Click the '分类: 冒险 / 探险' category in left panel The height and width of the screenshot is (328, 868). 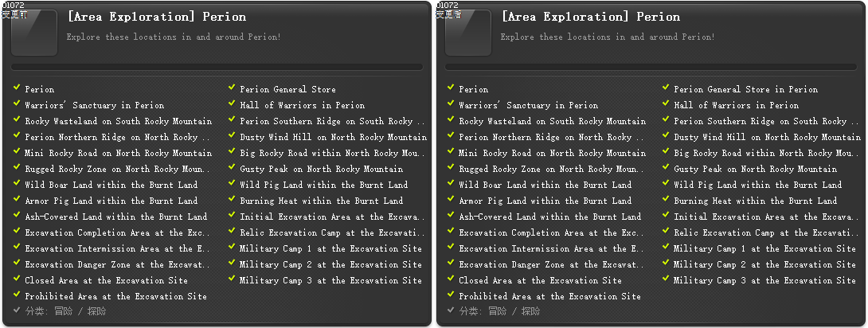click(x=65, y=311)
